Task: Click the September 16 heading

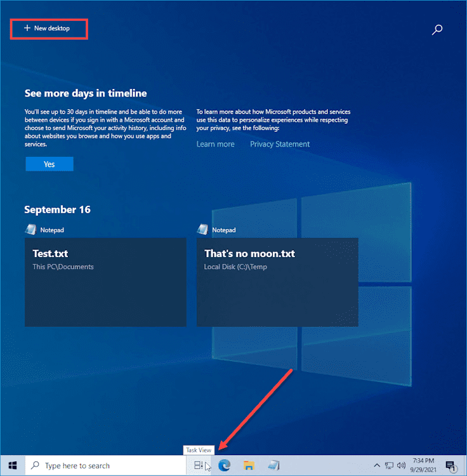Action: click(57, 210)
